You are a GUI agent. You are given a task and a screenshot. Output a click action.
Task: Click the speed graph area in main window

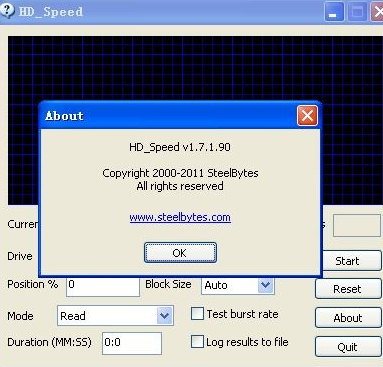195,68
